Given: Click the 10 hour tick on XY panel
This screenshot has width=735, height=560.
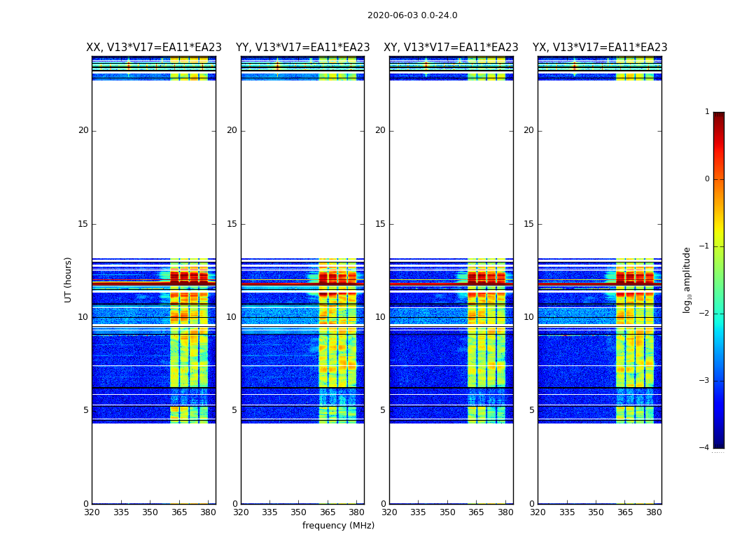Looking at the screenshot, I should click(x=380, y=317).
